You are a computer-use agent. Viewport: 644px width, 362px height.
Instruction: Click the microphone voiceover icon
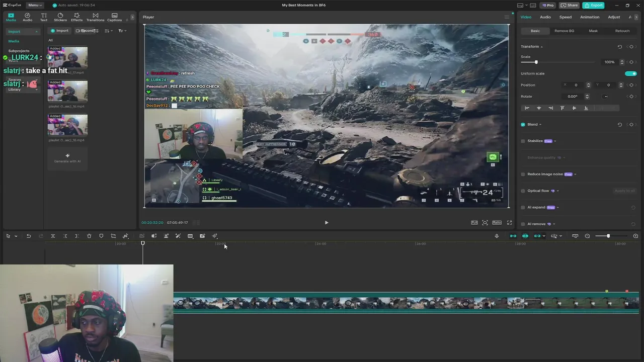[497, 236]
